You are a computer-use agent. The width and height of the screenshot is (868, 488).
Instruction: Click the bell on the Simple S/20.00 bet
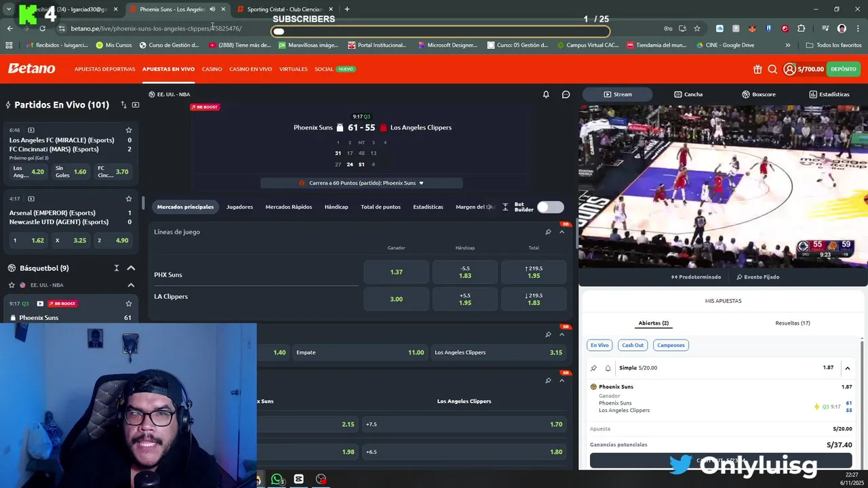point(608,368)
